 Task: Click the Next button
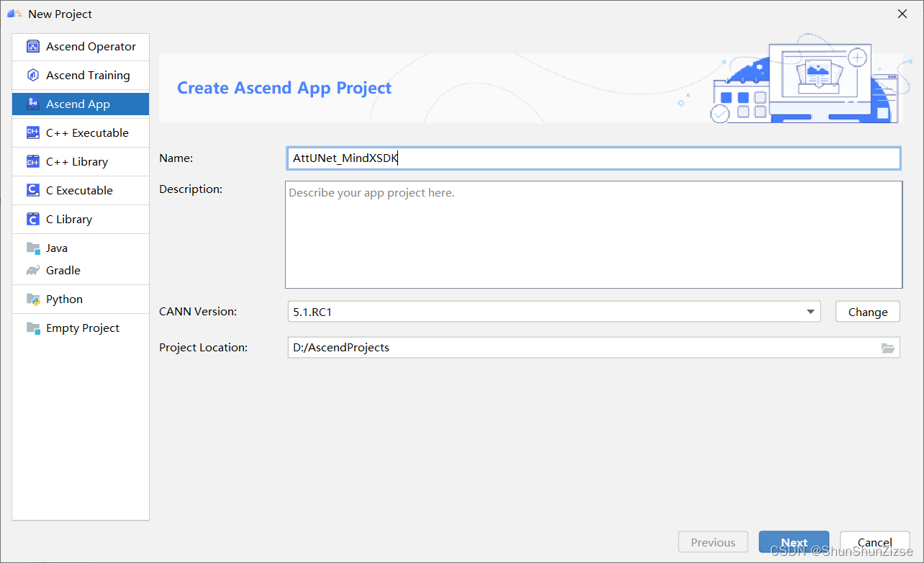[x=794, y=543]
